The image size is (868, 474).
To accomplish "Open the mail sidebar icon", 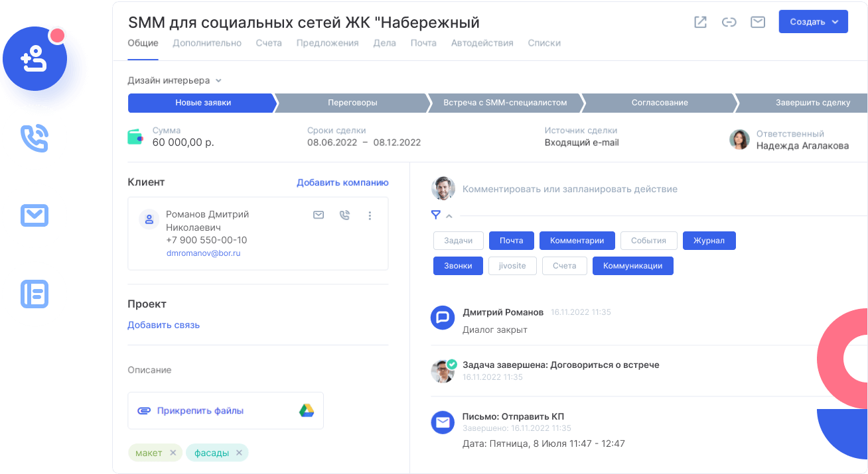I will [x=35, y=215].
